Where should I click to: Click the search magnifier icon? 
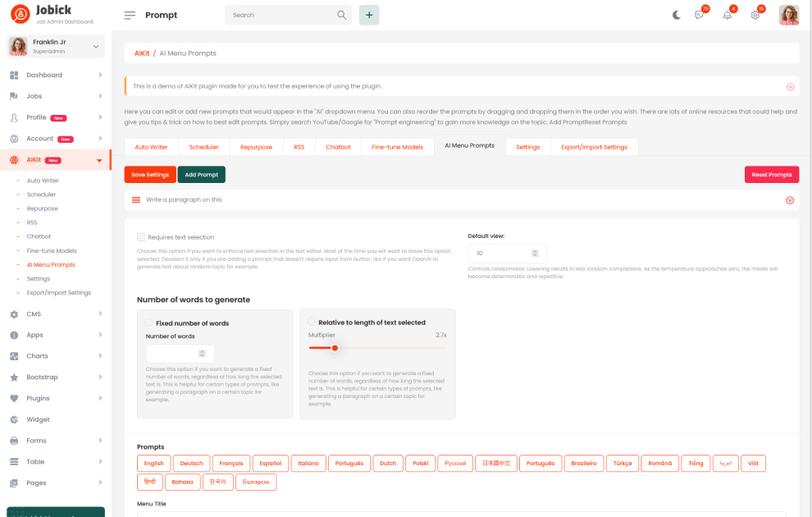341,15
